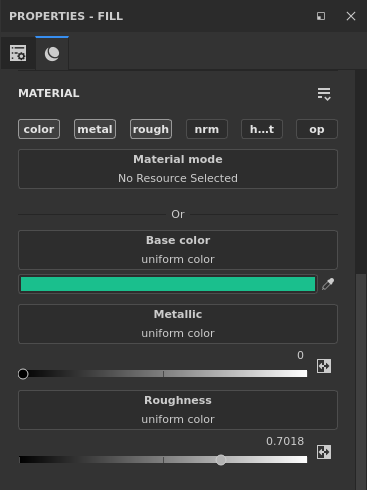This screenshot has width=367, height=490.
Task: Click the Roughness uniform color slot
Action: 178,410
